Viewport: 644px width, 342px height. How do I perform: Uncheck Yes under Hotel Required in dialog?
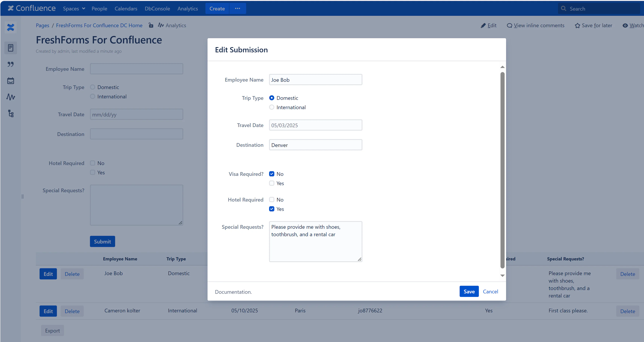[272, 209]
